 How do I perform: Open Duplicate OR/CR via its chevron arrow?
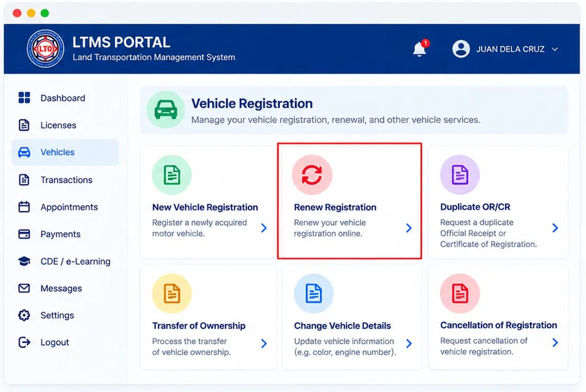pyautogui.click(x=555, y=228)
